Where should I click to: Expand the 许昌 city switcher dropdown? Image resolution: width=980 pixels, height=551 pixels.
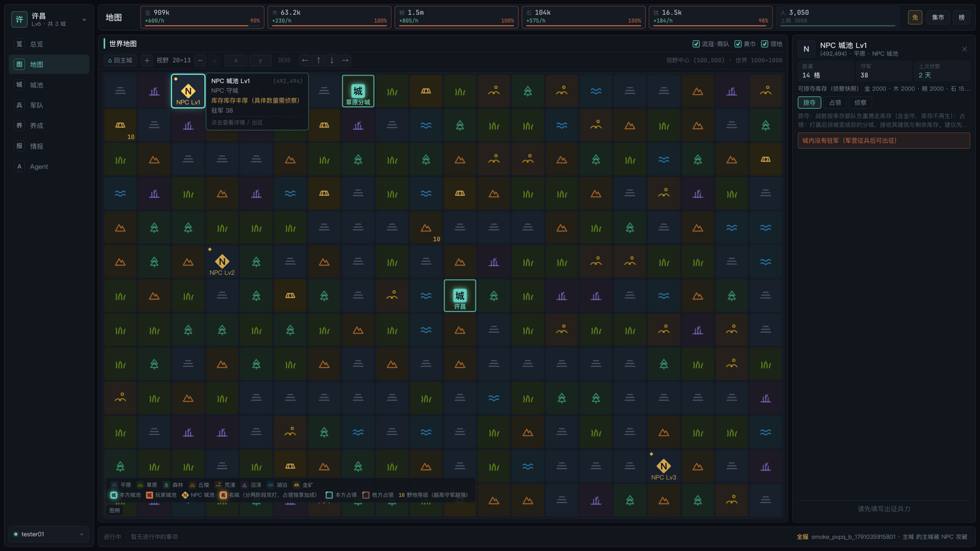49,19
